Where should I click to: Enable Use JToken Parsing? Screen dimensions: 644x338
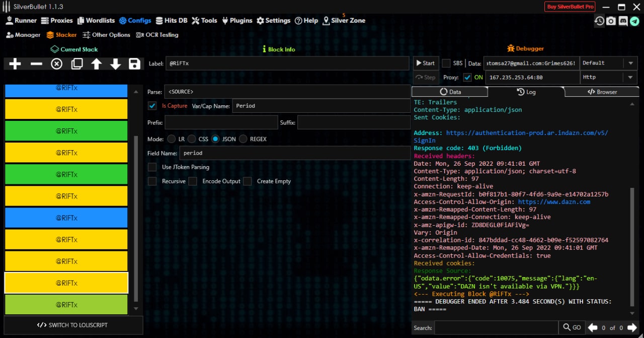pyautogui.click(x=152, y=167)
